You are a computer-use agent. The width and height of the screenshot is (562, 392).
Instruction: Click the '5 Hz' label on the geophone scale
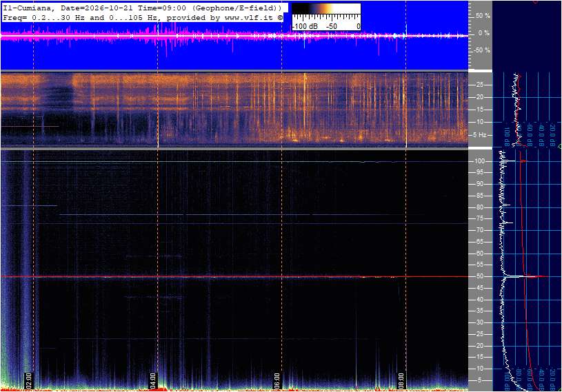coord(479,135)
